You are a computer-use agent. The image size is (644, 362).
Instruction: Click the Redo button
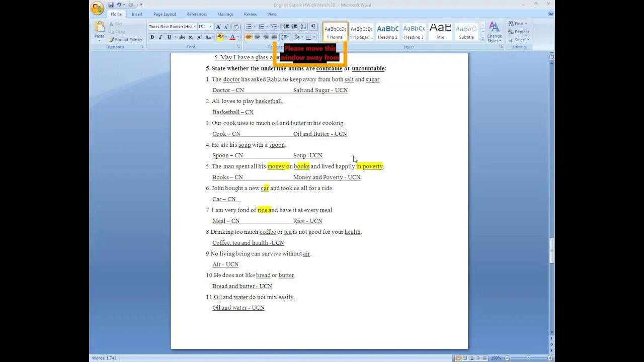coord(130,5)
